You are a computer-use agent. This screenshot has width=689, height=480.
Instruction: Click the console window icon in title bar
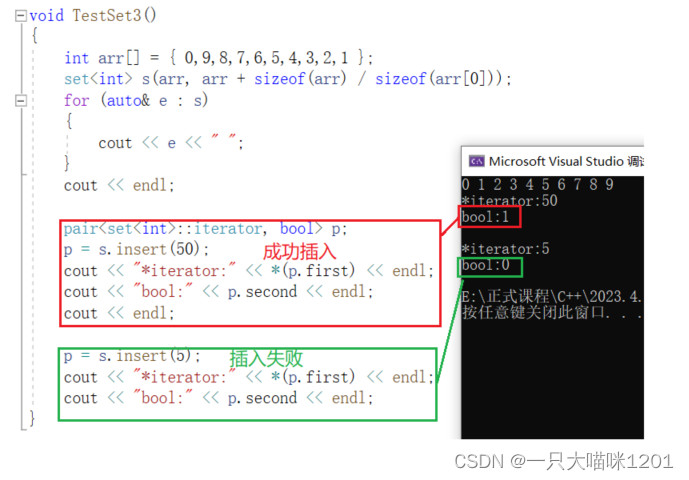[x=476, y=161]
